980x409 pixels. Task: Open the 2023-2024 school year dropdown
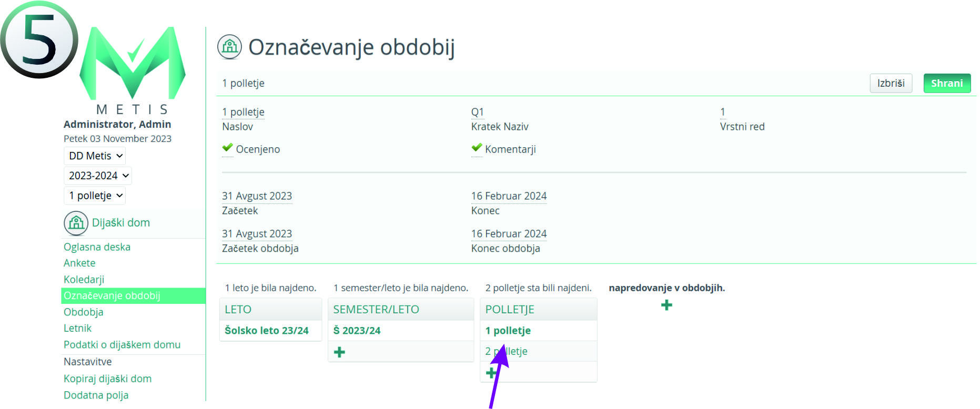(98, 176)
